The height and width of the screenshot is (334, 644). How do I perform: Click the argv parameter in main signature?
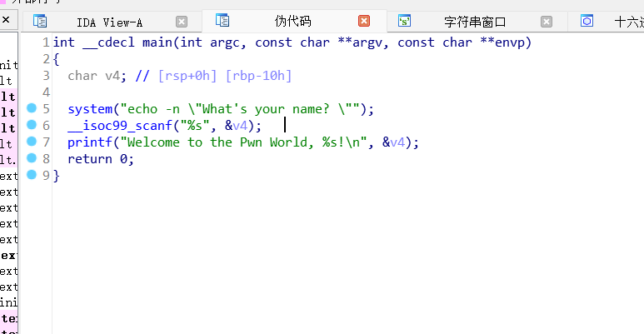tap(367, 42)
